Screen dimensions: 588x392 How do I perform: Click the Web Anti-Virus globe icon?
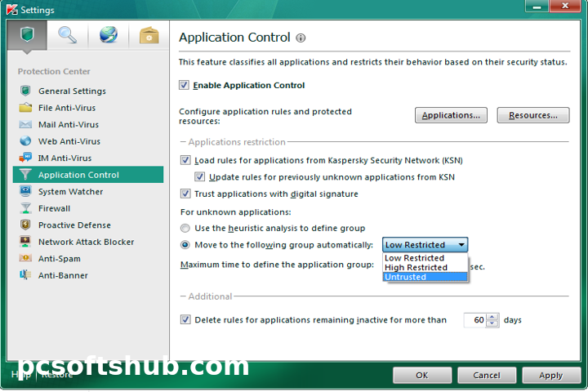[x=25, y=141]
